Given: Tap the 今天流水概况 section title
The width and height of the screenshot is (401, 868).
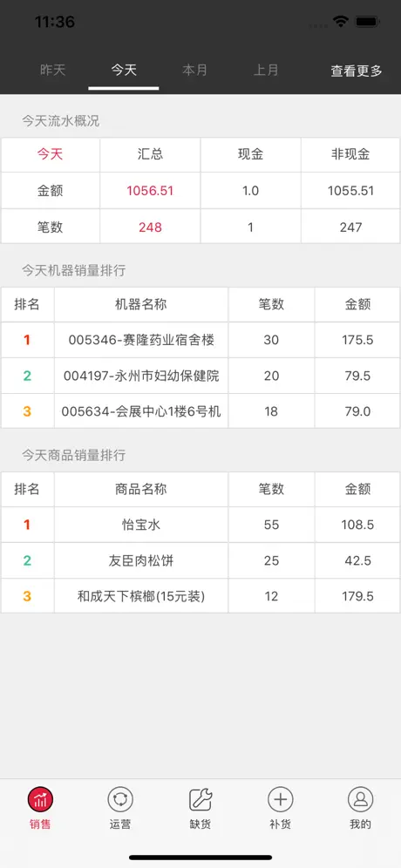Looking at the screenshot, I should [61, 121].
